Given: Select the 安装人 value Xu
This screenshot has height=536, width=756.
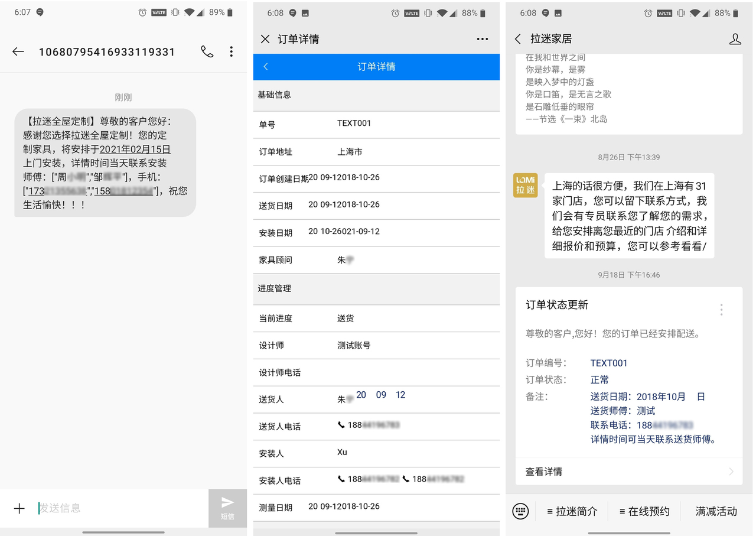Looking at the screenshot, I should coord(342,452).
